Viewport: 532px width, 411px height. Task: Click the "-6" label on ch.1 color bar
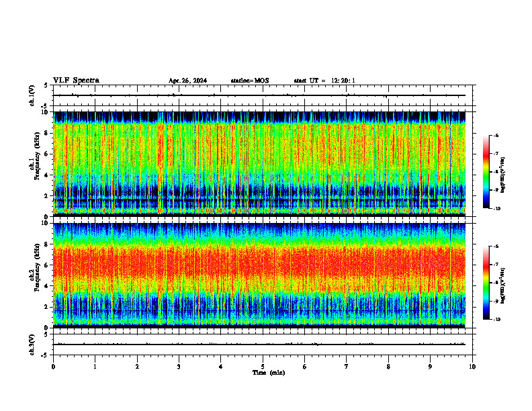click(x=496, y=135)
